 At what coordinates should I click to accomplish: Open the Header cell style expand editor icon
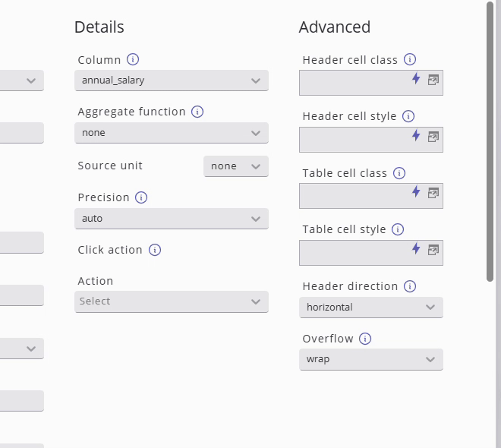[x=433, y=137]
